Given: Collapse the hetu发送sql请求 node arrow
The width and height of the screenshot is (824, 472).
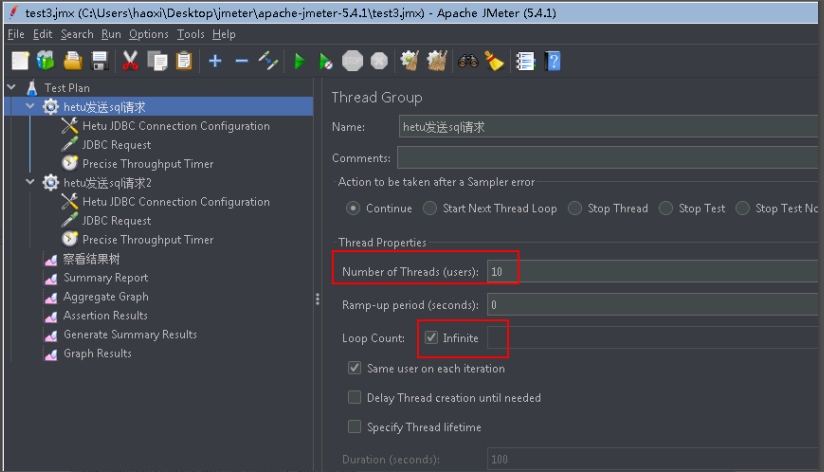Looking at the screenshot, I should (30, 106).
